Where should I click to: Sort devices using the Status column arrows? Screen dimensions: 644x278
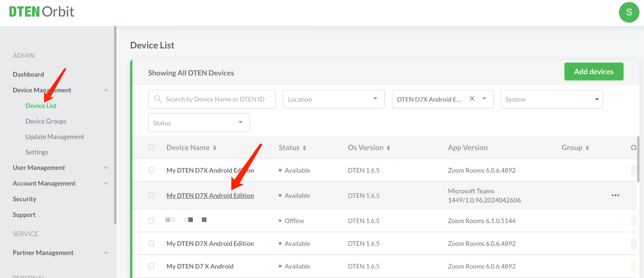pyautogui.click(x=304, y=148)
